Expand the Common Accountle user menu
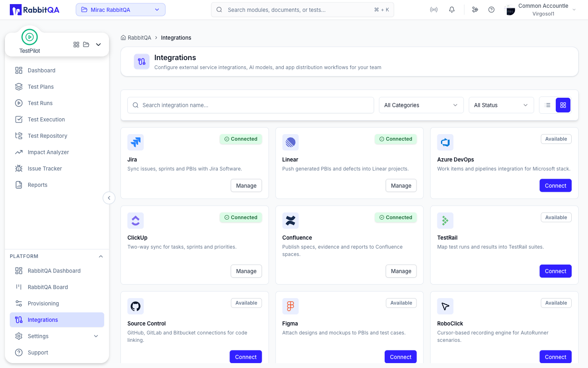588x368 pixels. [574, 10]
